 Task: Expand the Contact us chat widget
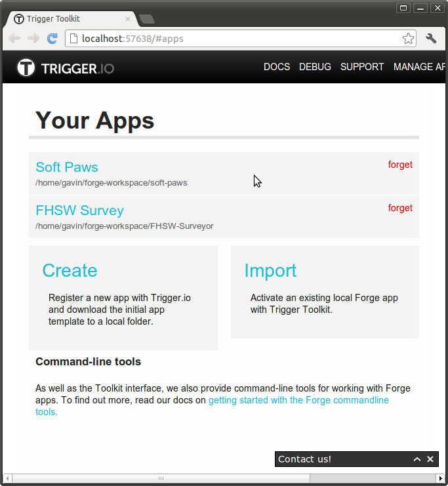[x=417, y=459]
